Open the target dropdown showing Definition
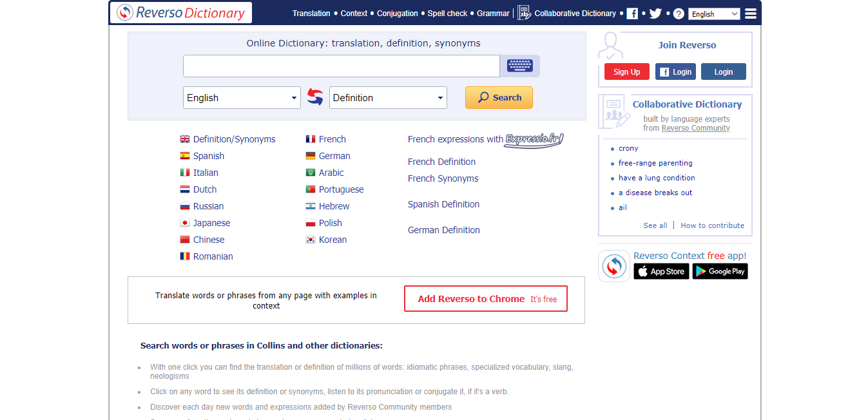868x420 pixels. click(388, 98)
